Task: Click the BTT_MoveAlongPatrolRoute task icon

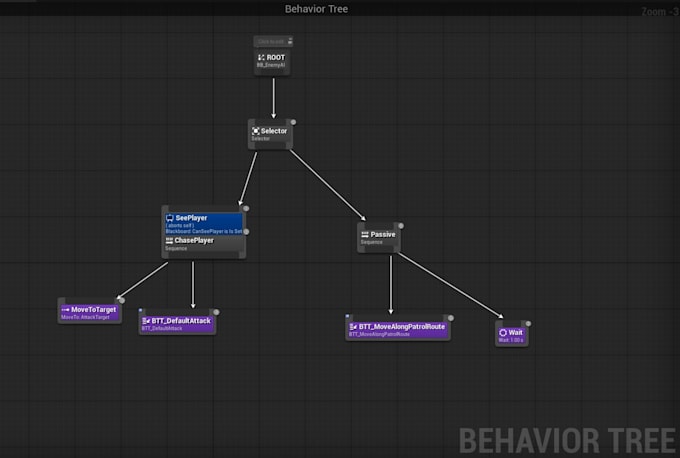Action: tap(353, 327)
